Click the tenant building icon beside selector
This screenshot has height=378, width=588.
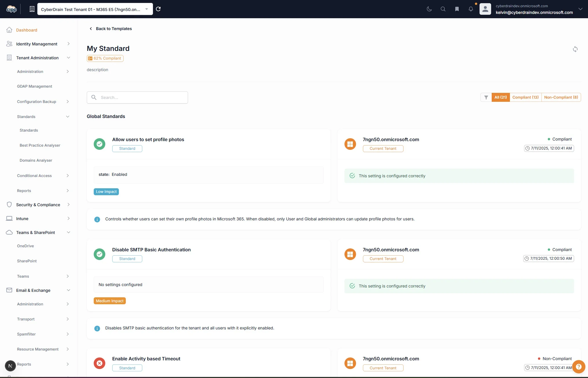(x=32, y=9)
